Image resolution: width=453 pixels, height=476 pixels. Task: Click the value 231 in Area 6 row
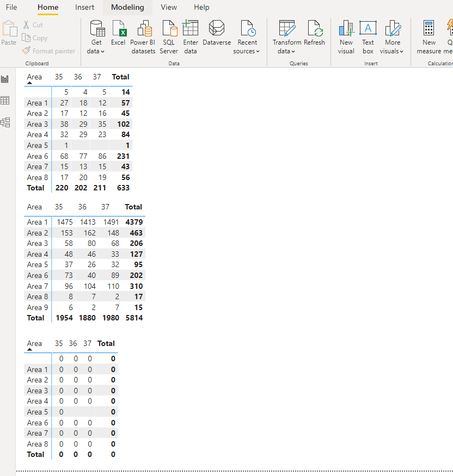point(124,156)
